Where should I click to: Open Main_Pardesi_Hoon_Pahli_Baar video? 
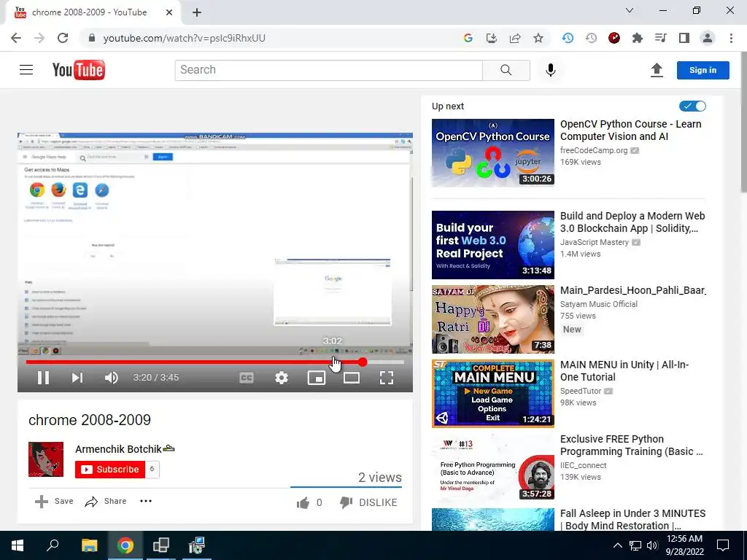(632, 290)
